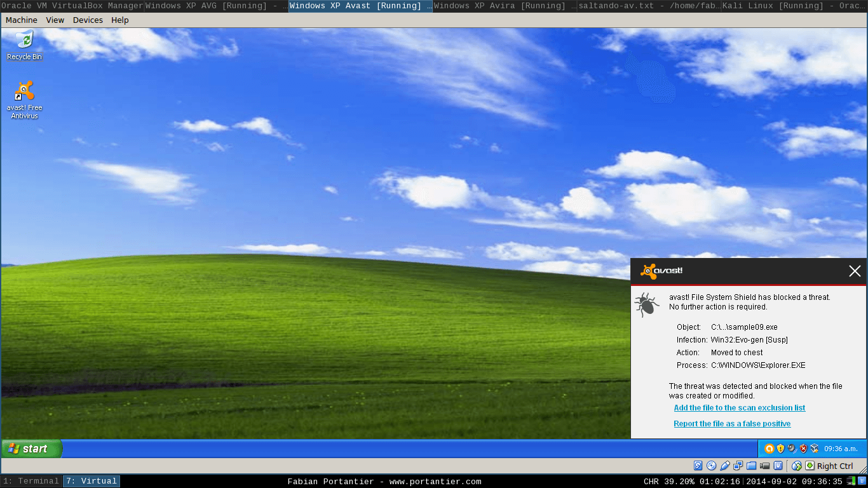The width and height of the screenshot is (868, 488).
Task: Close the avast! threat popup
Action: coord(855,271)
